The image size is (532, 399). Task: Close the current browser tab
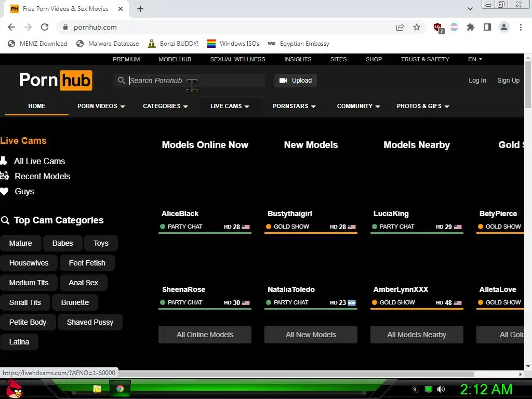[121, 9]
